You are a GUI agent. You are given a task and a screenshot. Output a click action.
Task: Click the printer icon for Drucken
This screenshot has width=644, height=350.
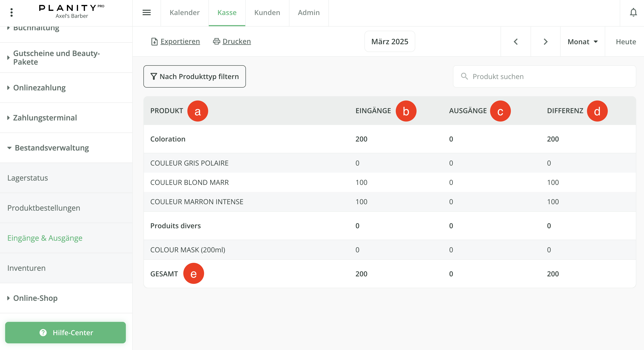point(216,41)
